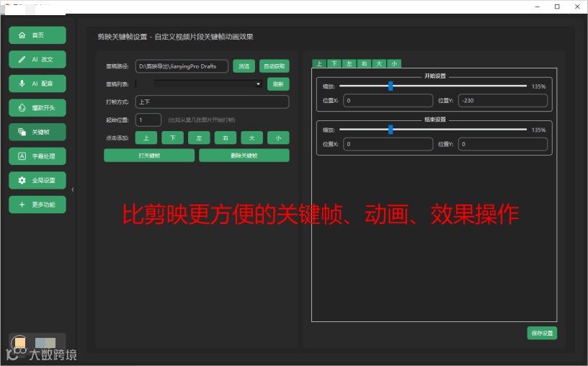Click the 浏览 browse button

pyautogui.click(x=244, y=66)
